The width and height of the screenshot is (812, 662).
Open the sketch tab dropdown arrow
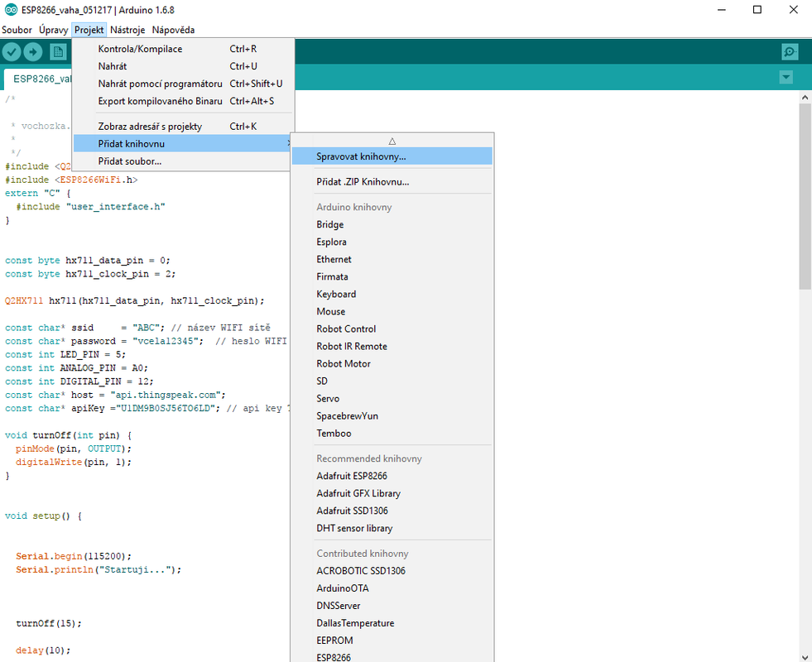point(786,78)
